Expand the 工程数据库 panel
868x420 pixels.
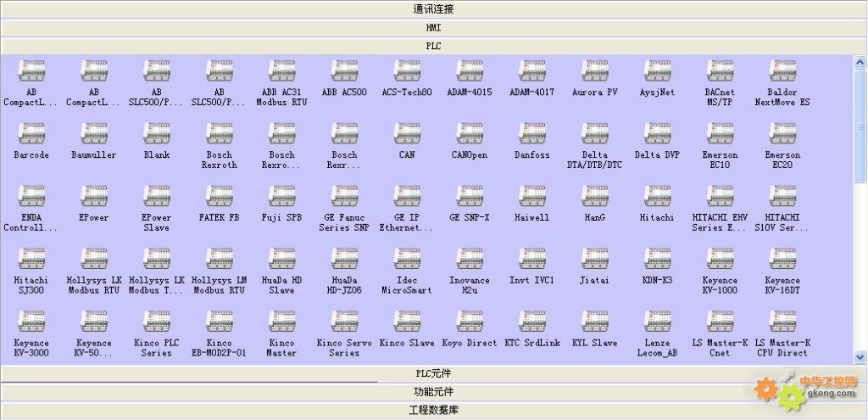(433, 410)
